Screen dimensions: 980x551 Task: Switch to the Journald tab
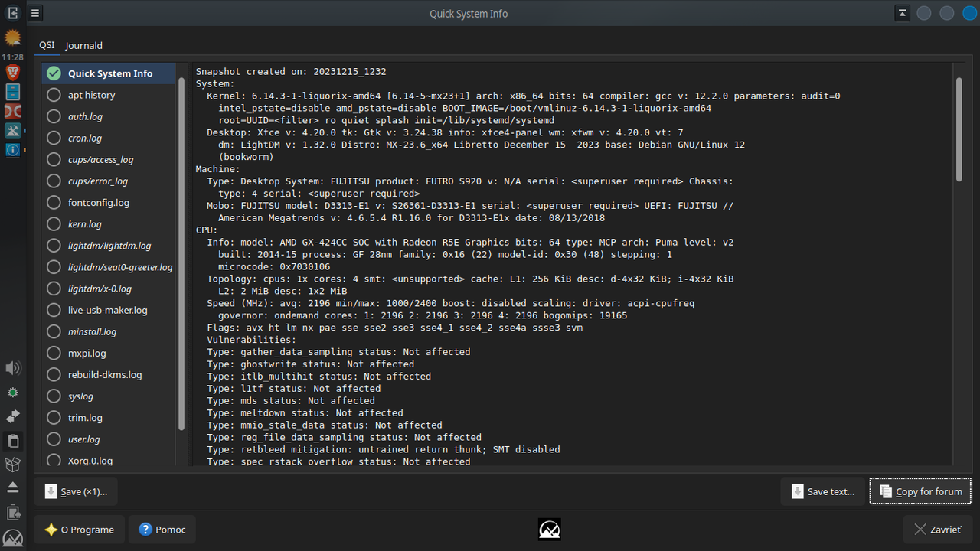(x=83, y=45)
